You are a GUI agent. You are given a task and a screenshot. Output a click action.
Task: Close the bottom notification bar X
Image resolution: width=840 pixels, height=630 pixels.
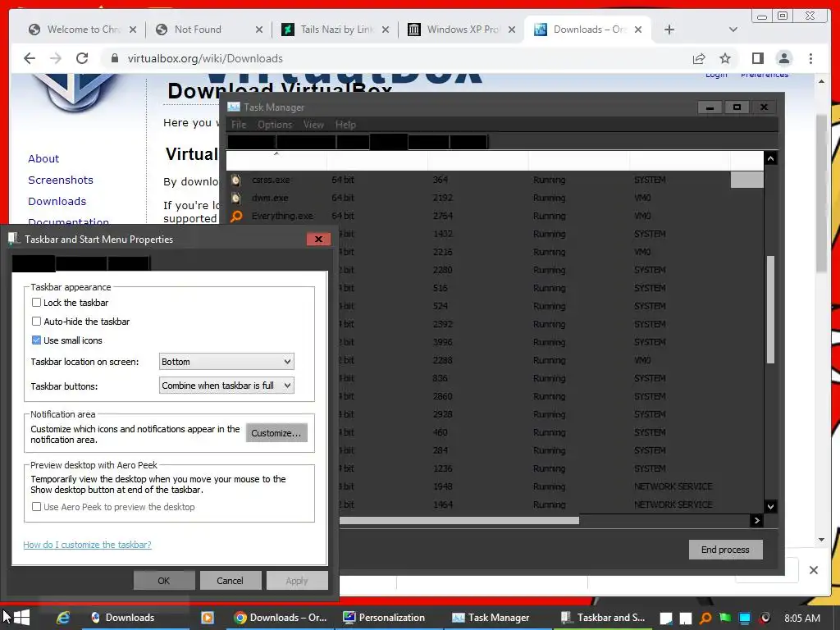[x=813, y=570]
